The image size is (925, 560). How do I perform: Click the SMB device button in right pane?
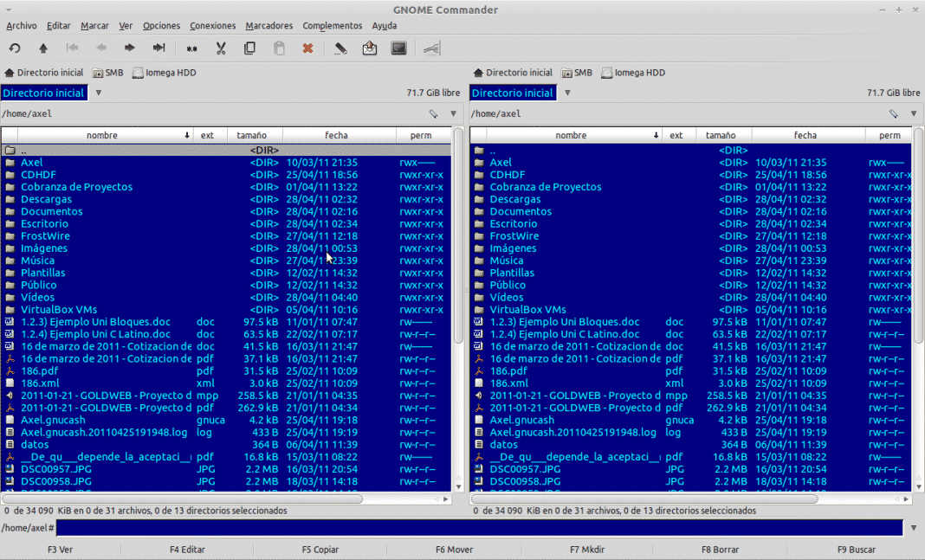coord(577,73)
